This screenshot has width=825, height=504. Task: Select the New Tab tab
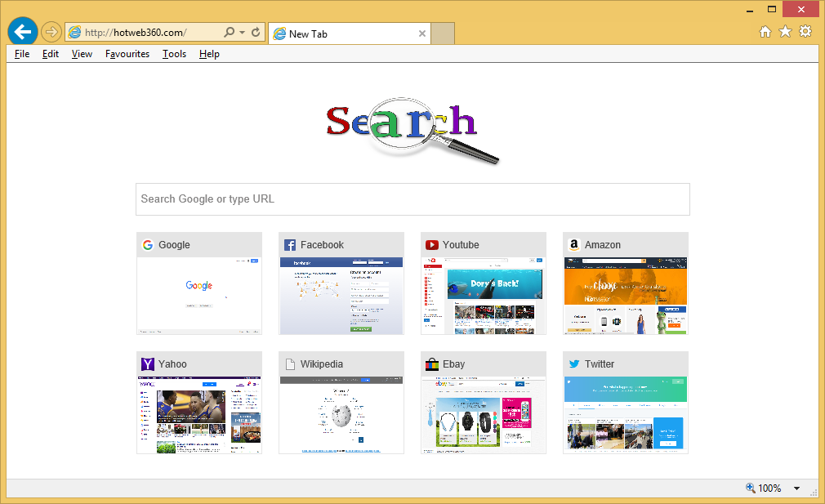350,33
